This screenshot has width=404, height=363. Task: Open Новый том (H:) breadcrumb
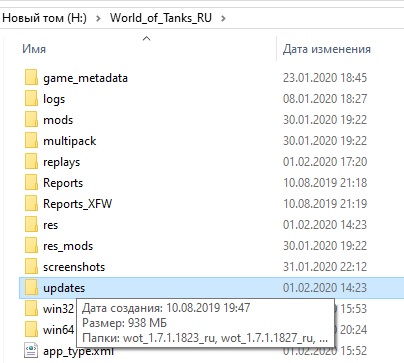click(44, 18)
